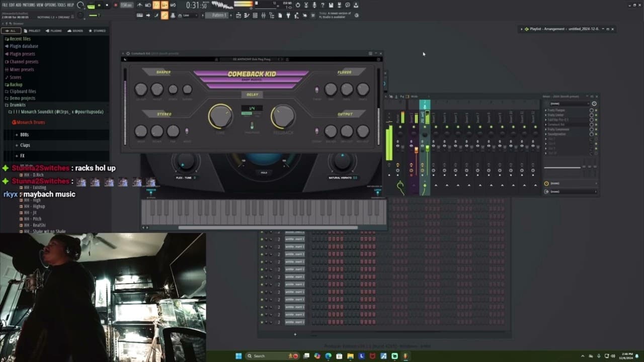Viewport: 644px width, 362px height.
Task: Toggle the Ping Pong switch in Comeback Kid
Action: pyautogui.click(x=252, y=125)
